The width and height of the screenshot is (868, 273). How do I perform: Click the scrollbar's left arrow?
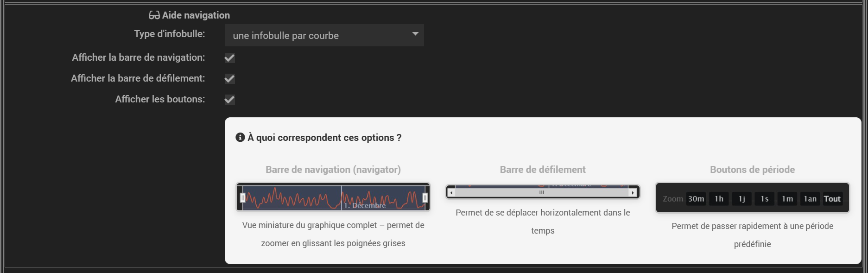tap(451, 192)
